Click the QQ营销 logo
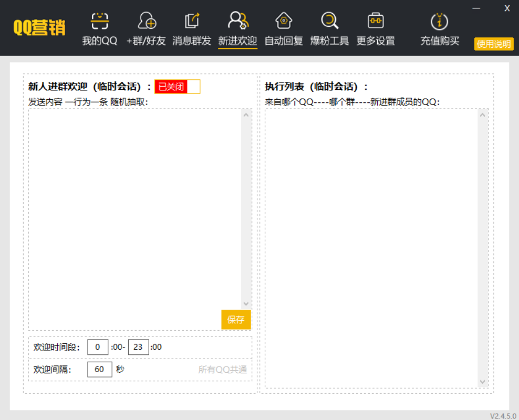The width and height of the screenshot is (519, 420). tap(39, 27)
